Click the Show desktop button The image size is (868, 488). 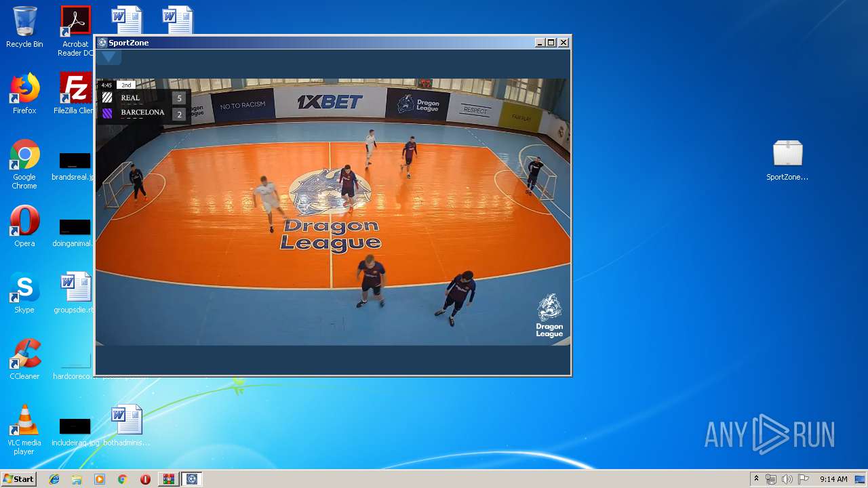(x=861, y=479)
